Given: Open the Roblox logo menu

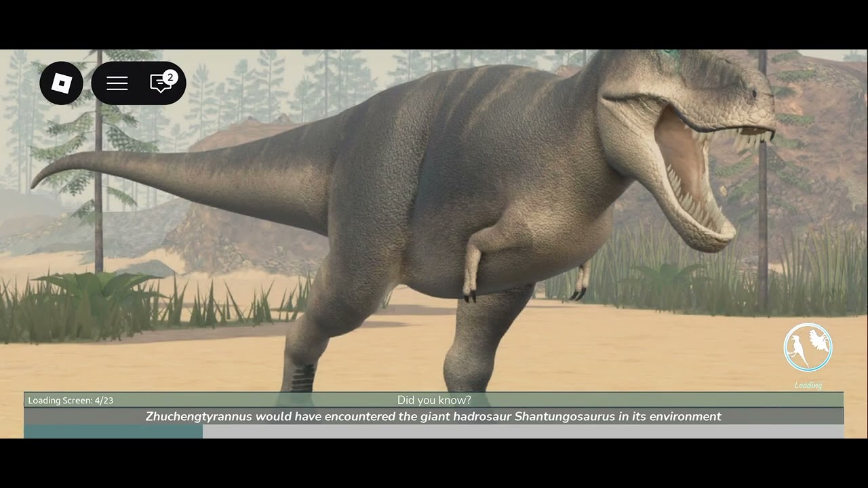Looking at the screenshot, I should pos(62,83).
